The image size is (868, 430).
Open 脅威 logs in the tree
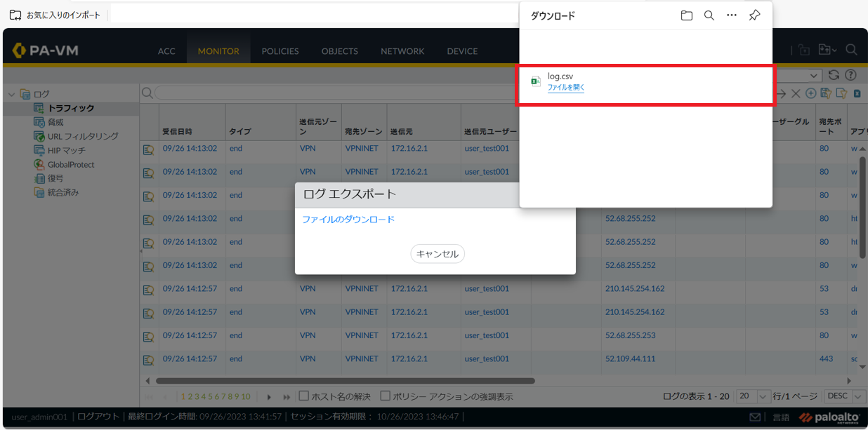55,122
